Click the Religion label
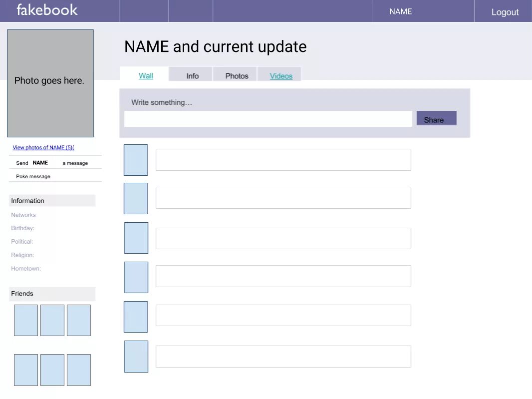 click(22, 255)
